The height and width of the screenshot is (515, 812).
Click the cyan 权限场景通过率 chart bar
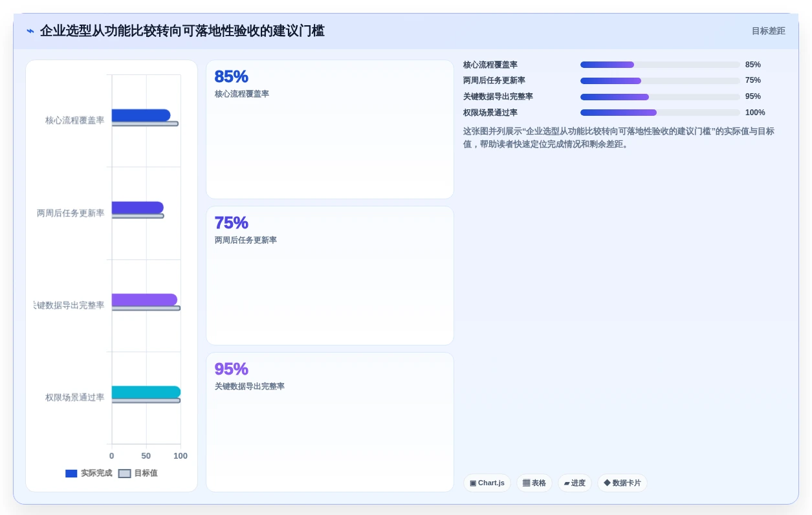tap(146, 392)
